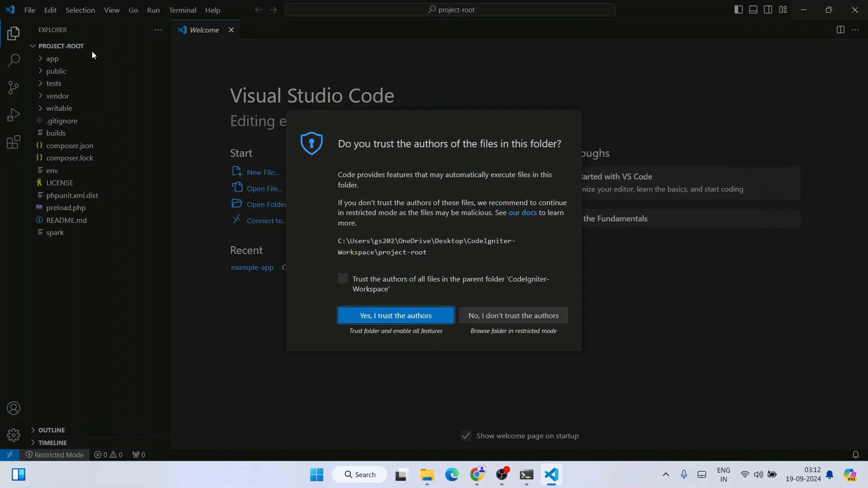Toggle the secondary side bar layout icon
Image resolution: width=868 pixels, height=488 pixels.
768,9
